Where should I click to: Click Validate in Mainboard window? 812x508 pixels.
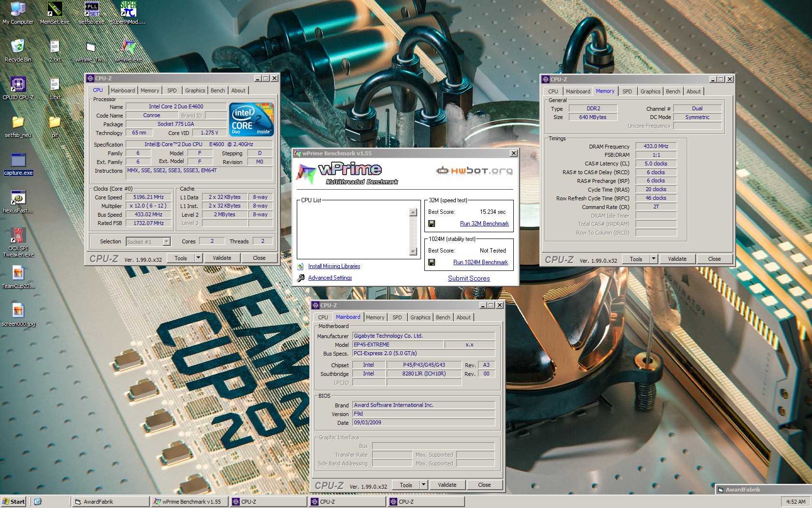447,485
